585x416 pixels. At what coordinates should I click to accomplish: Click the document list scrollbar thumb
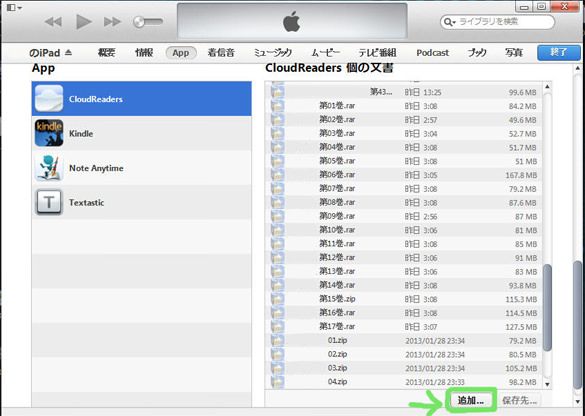[x=547, y=307]
